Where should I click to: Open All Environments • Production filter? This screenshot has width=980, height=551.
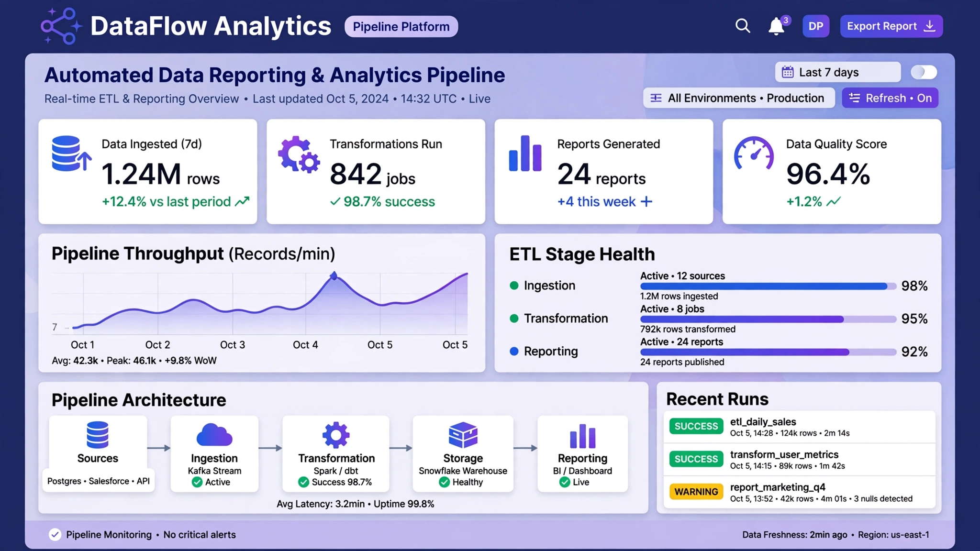coord(739,98)
